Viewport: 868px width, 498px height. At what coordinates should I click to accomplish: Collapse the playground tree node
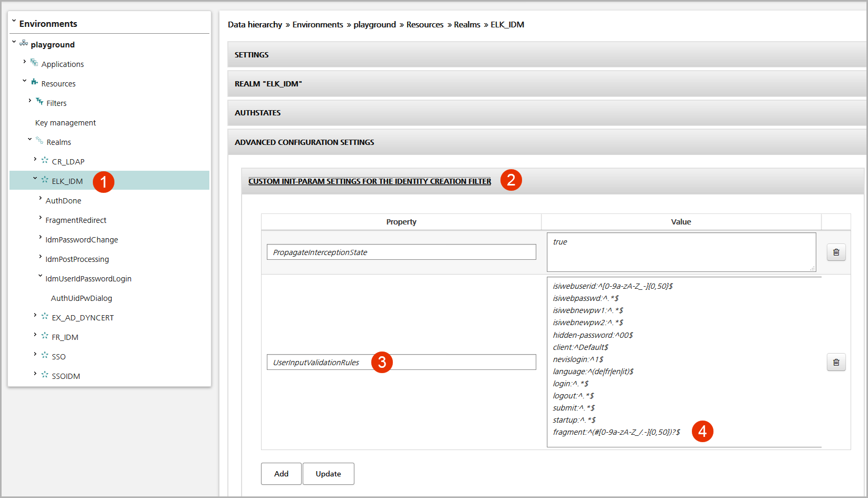point(14,42)
